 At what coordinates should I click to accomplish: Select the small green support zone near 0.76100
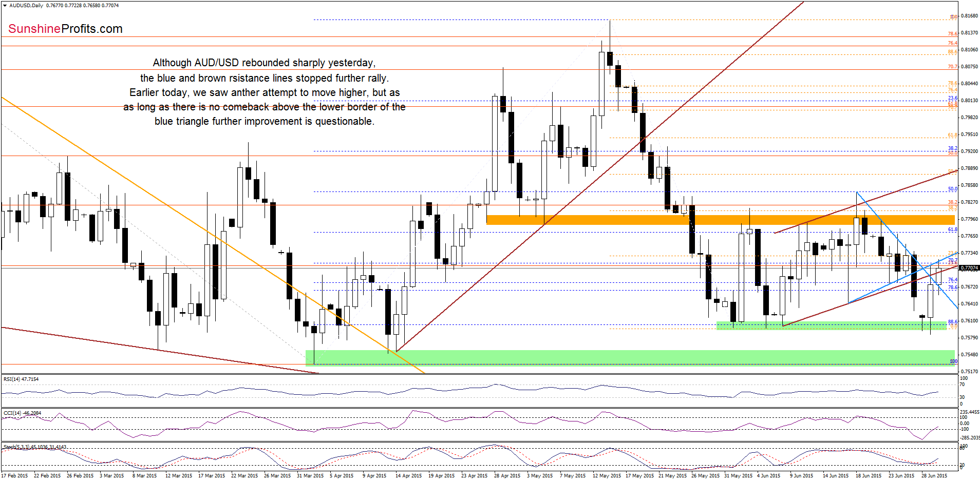pyautogui.click(x=832, y=325)
